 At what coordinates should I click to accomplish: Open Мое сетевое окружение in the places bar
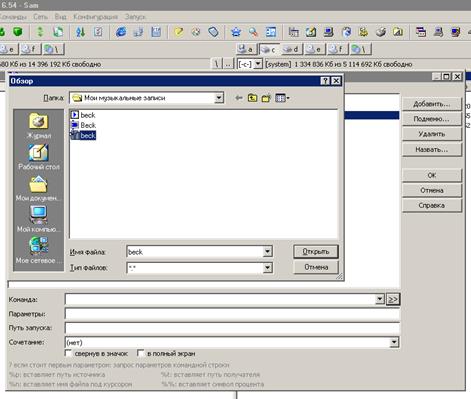coord(39,250)
